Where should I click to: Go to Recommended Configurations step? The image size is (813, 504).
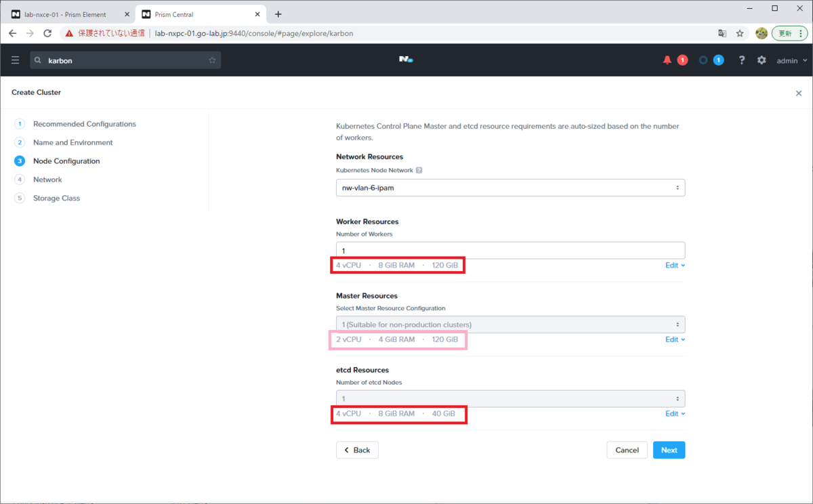click(x=84, y=124)
